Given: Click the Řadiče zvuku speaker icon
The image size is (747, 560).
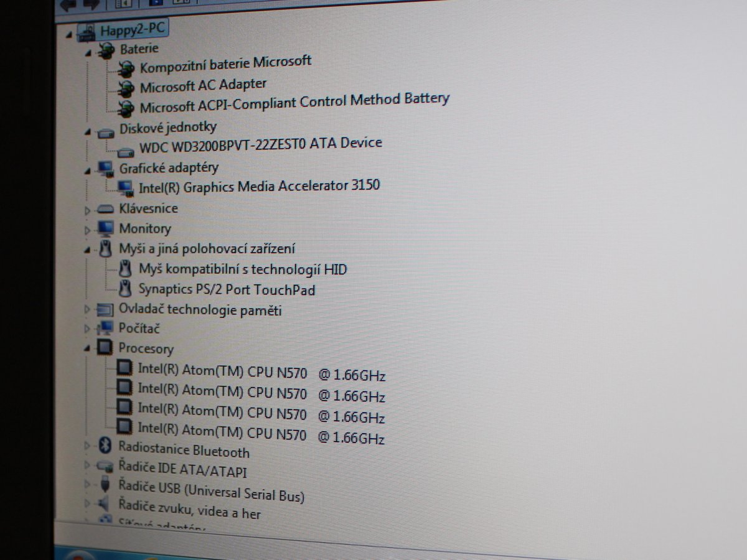Looking at the screenshot, I should click(105, 503).
